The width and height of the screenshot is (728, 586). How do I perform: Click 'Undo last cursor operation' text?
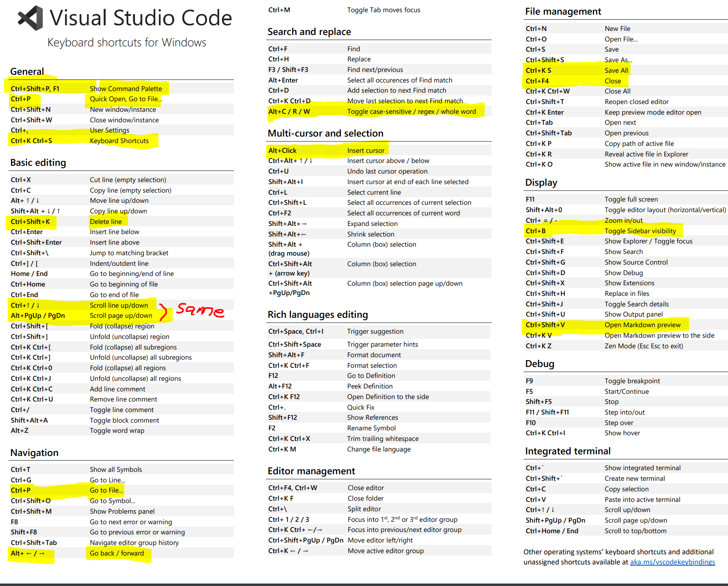click(x=388, y=171)
